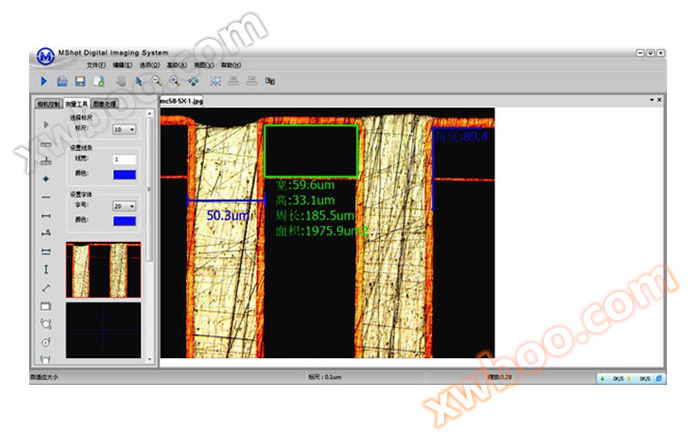Click the open folder icon in toolbar

(x=62, y=81)
